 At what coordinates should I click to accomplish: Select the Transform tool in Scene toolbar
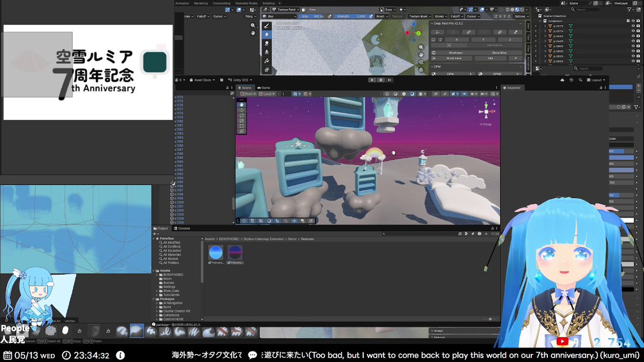click(241, 131)
